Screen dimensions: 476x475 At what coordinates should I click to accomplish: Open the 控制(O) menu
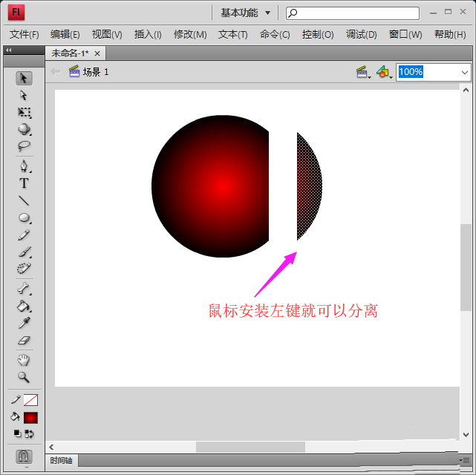coord(318,34)
